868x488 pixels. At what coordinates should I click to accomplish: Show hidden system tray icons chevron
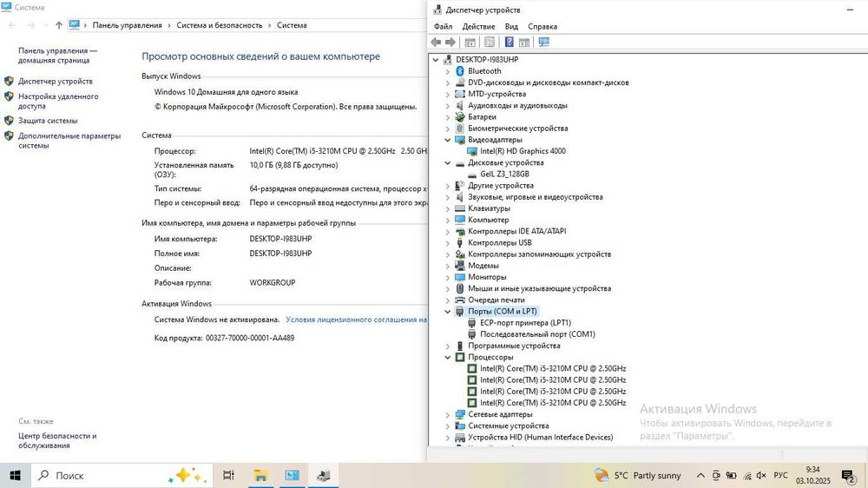pyautogui.click(x=700, y=475)
